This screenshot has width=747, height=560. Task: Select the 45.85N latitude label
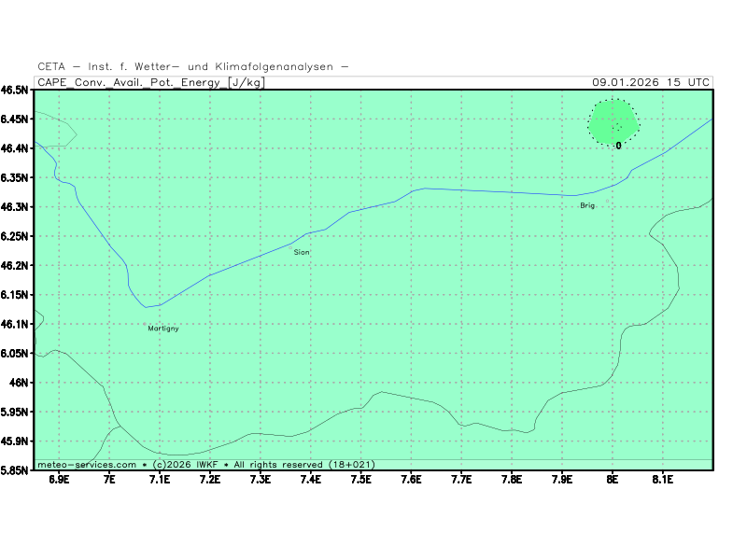click(14, 470)
